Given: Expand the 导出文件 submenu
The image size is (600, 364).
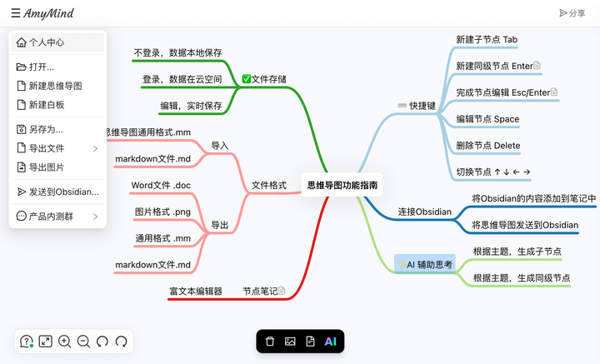Looking at the screenshot, I should [57, 148].
